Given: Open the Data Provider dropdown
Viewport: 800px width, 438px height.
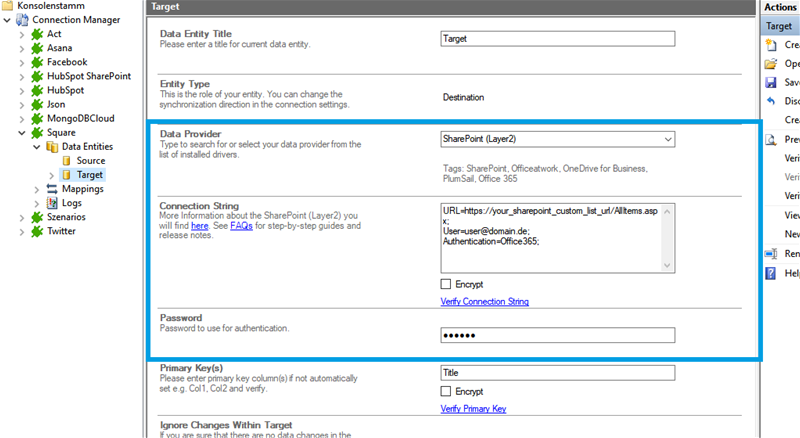Looking at the screenshot, I should (667, 139).
